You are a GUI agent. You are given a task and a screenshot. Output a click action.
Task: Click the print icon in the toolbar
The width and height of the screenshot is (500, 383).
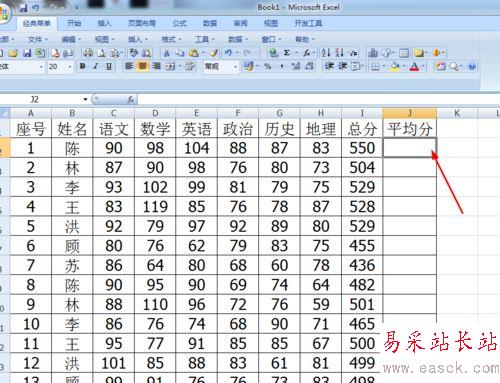[x=88, y=53]
